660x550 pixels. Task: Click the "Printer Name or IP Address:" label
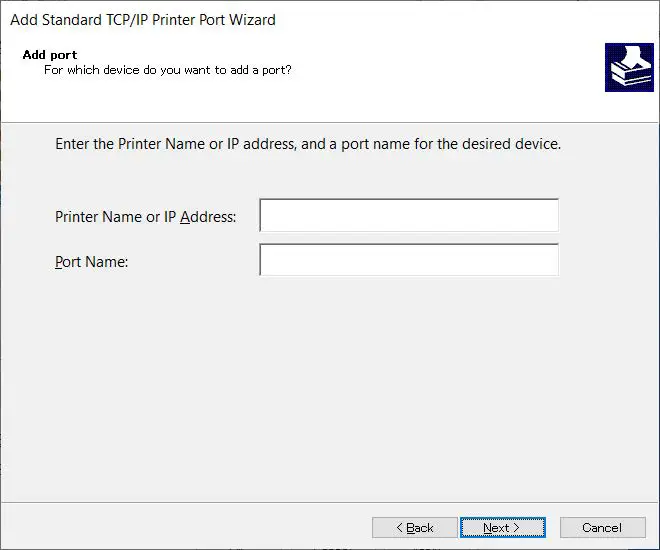click(145, 217)
